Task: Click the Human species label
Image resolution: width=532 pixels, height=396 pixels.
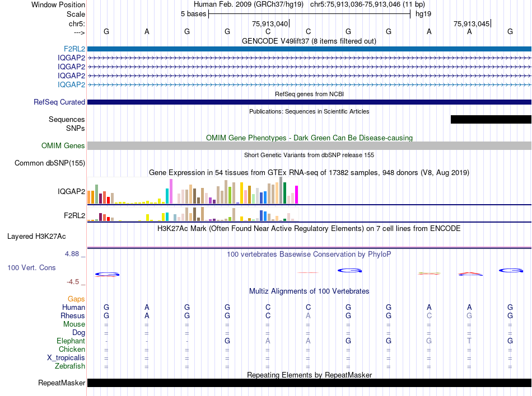Action: coord(73,308)
